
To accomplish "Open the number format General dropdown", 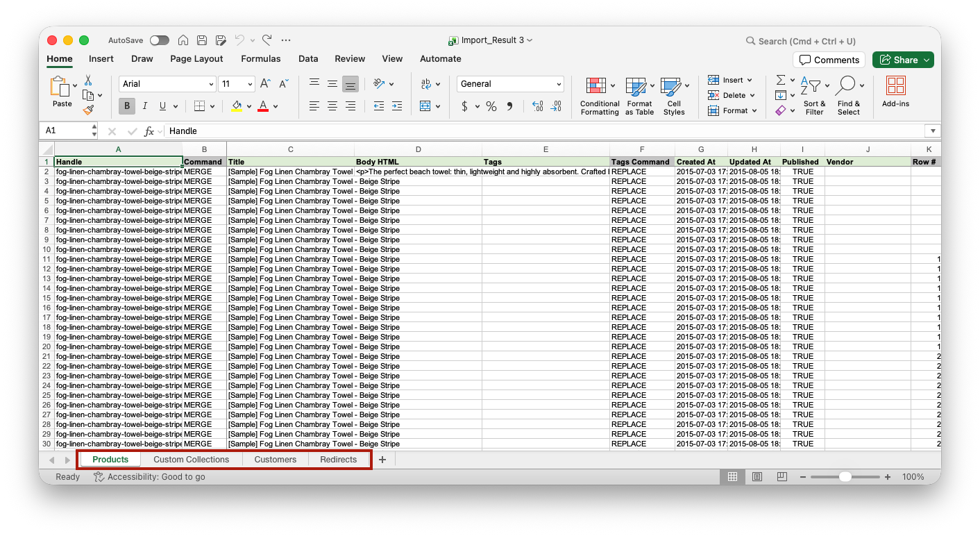I will (x=559, y=84).
